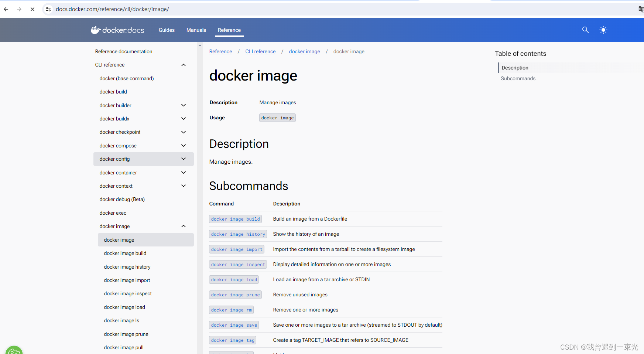Expand the docker container chevron

pos(184,173)
